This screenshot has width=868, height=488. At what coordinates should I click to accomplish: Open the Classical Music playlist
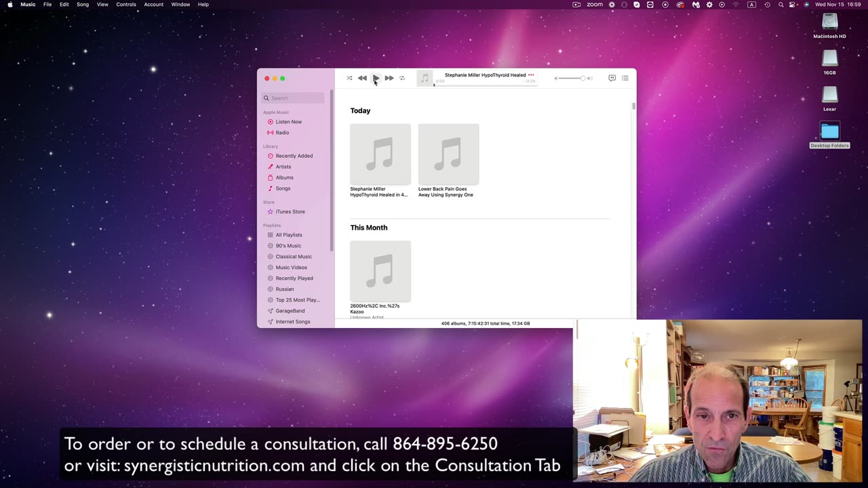[294, 257]
